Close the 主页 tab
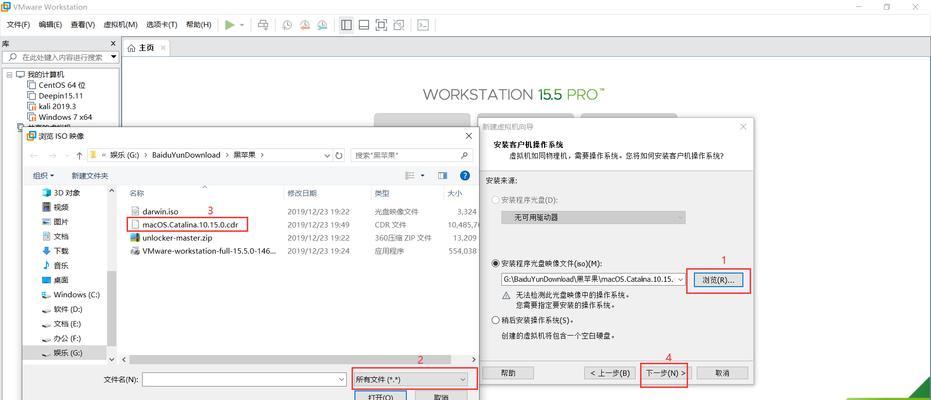Viewport: 931px width, 400px height. click(163, 47)
